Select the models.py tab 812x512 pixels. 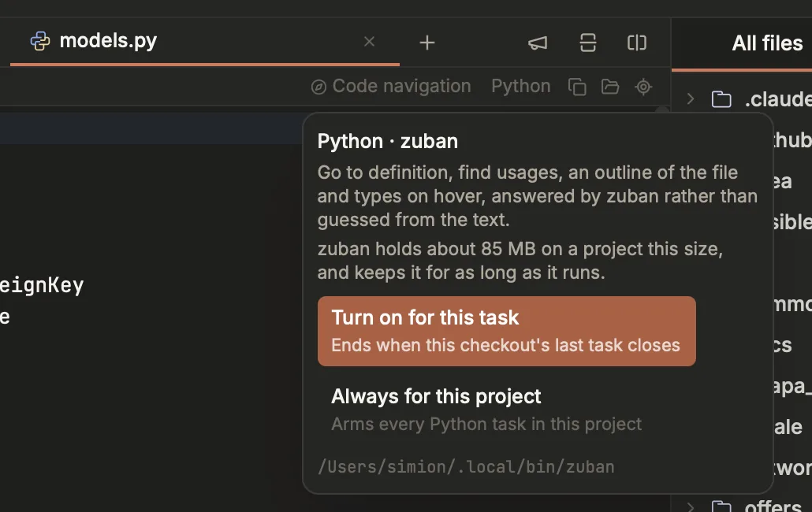tap(204, 42)
